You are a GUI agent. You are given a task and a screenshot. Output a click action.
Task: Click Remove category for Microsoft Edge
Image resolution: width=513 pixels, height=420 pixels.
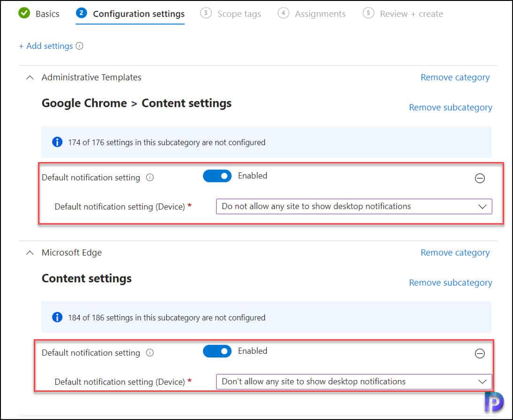tap(455, 253)
